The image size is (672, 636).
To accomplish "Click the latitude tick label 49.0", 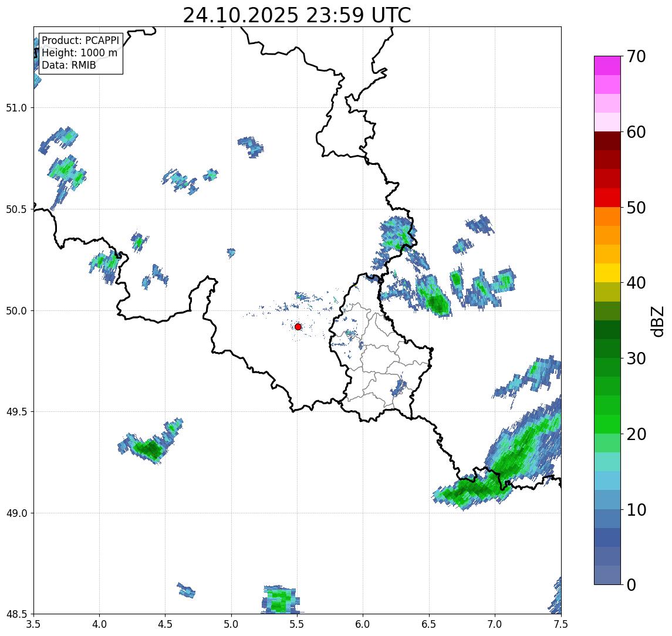I will (x=16, y=513).
